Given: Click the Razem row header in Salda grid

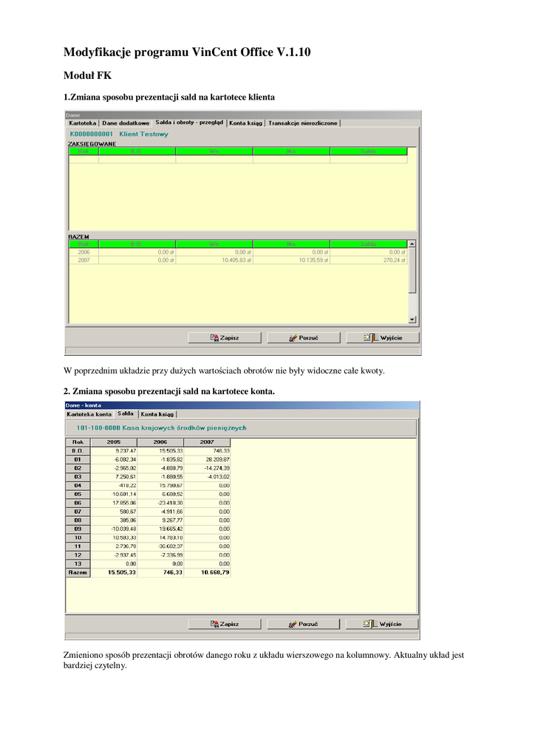Looking at the screenshot, I should tap(78, 572).
